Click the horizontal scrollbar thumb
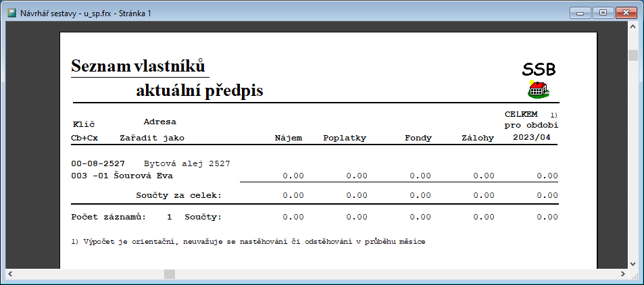 point(170,274)
